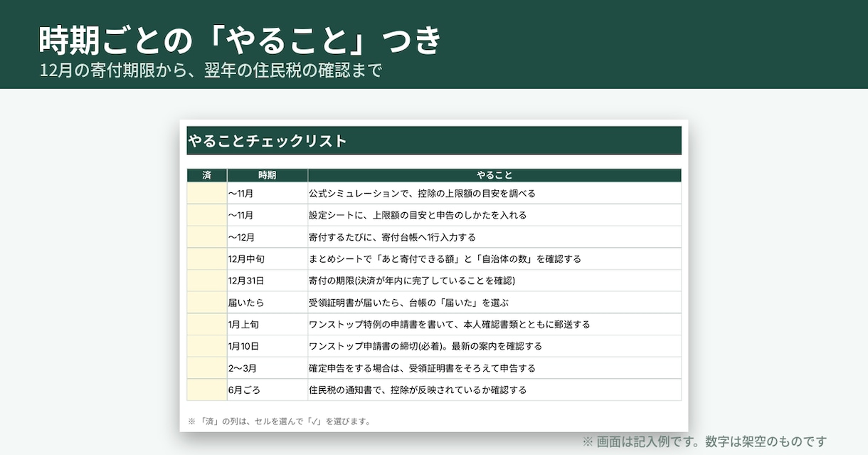
Task: Click the 住民税の通知書で task cell
Action: pos(494,390)
